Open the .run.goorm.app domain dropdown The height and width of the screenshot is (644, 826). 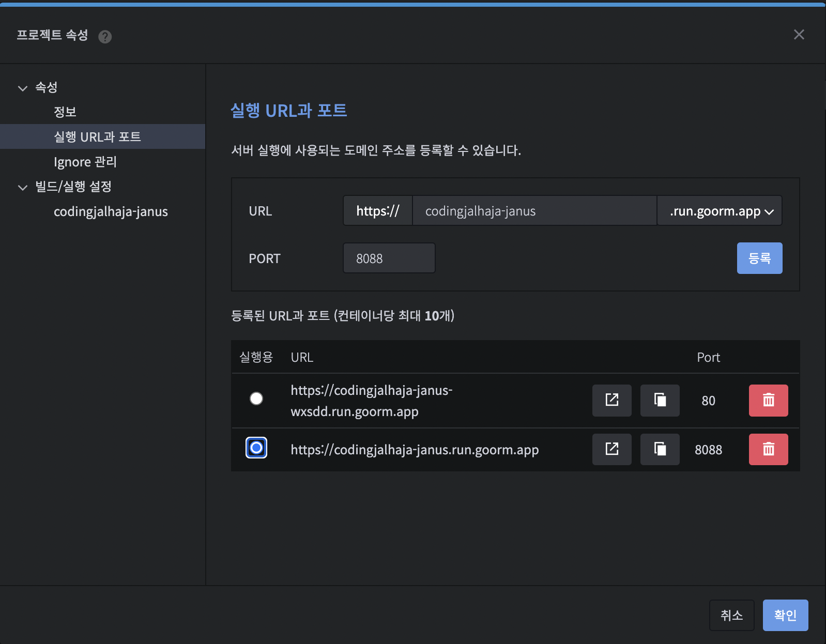point(720,211)
